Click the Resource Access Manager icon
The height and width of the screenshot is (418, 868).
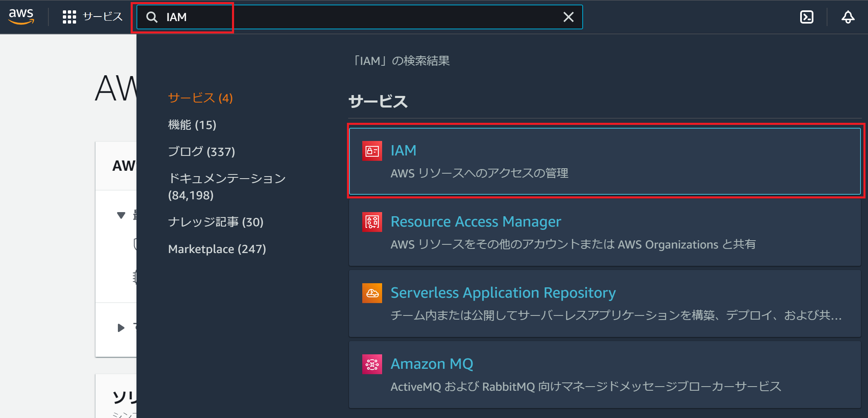pos(371,222)
